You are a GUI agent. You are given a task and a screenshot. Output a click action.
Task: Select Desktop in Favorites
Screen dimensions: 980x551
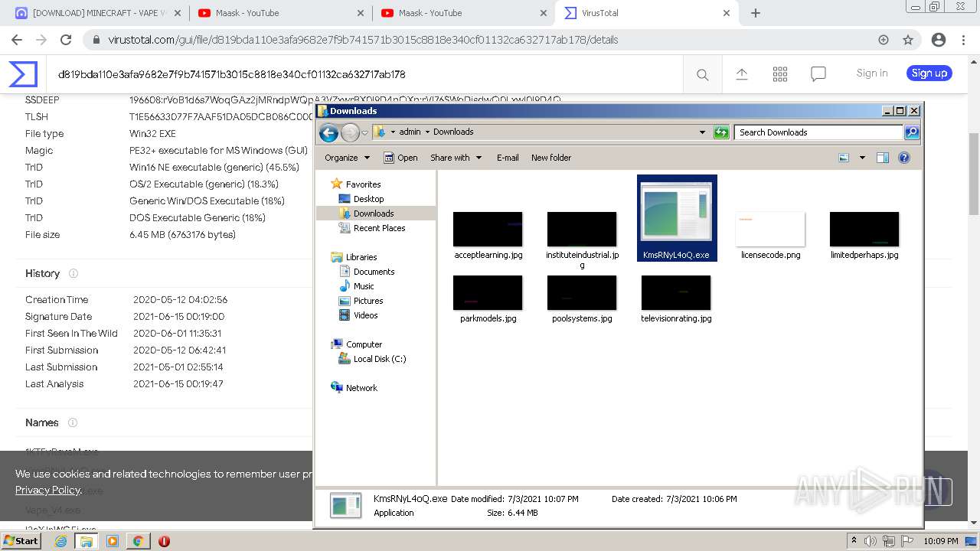[368, 199]
